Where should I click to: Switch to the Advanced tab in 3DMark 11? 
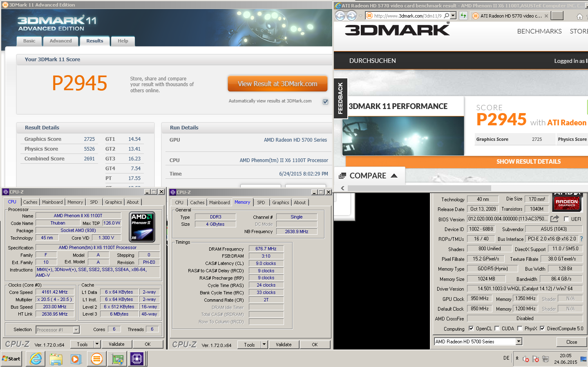(60, 41)
